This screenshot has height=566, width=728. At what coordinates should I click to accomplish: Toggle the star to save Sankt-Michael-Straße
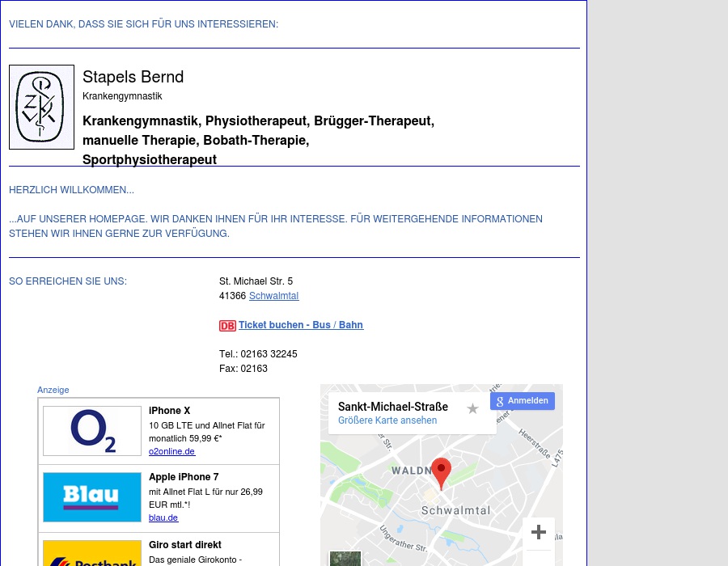click(472, 408)
